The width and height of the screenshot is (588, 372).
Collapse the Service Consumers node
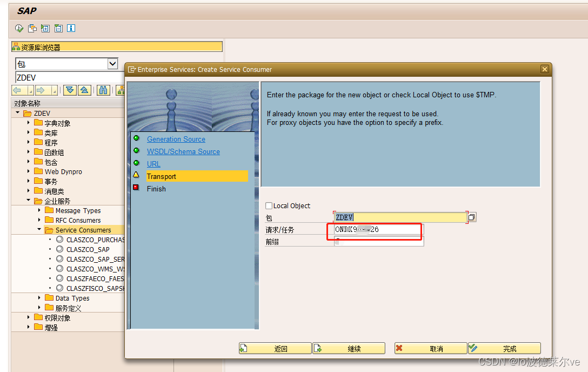coord(39,229)
